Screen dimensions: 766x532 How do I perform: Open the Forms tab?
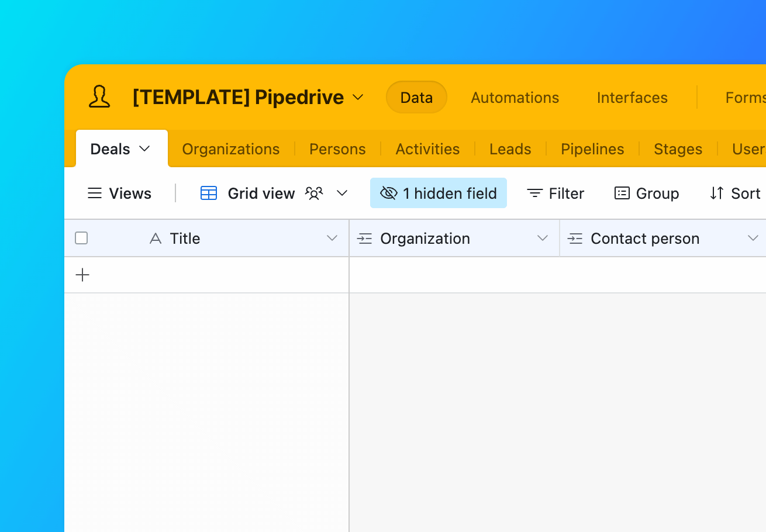pyautogui.click(x=746, y=98)
